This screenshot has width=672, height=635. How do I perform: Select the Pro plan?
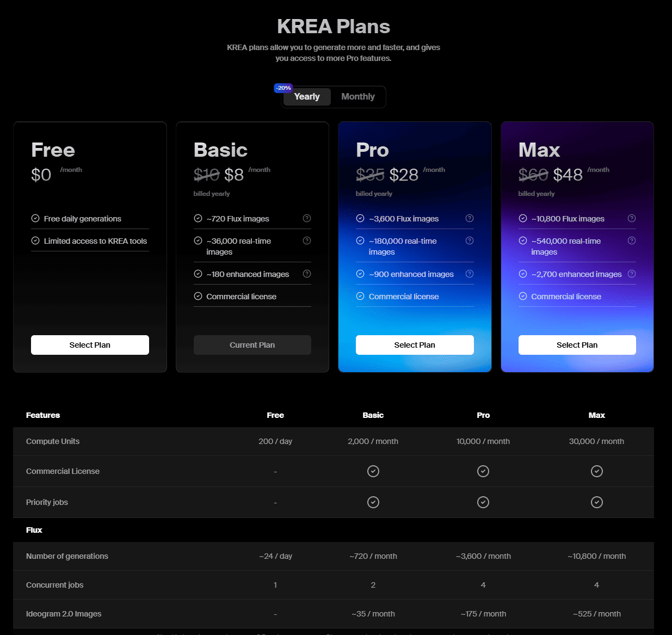(x=415, y=345)
